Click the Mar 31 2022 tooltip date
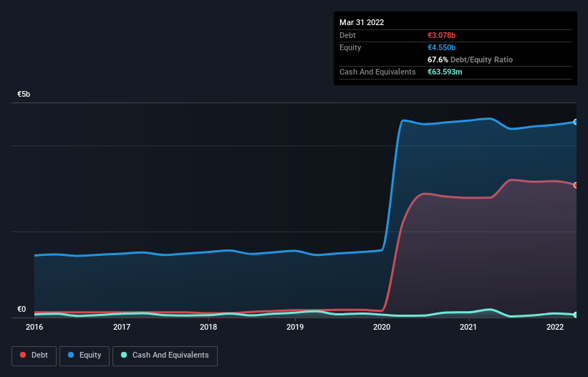Image resolution: width=588 pixels, height=377 pixels. click(362, 22)
